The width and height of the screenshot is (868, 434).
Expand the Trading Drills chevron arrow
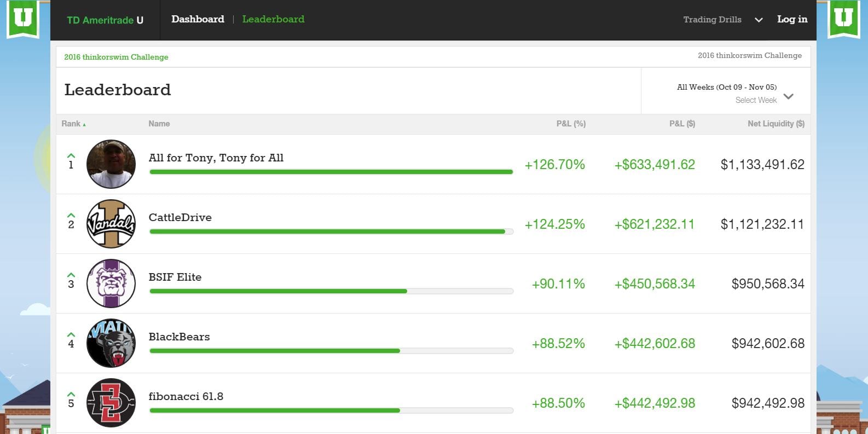tap(759, 20)
